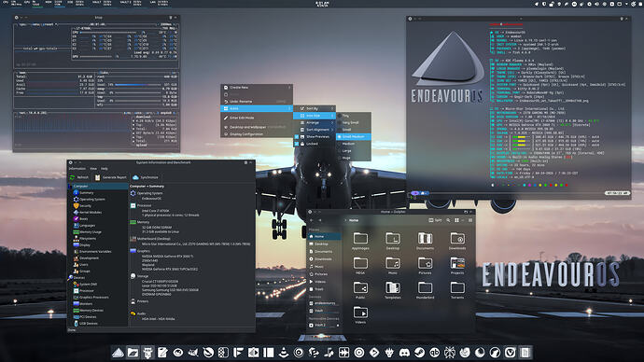Open Display Configuration menu entry
Screen dimensions: 644x362
tap(257, 134)
